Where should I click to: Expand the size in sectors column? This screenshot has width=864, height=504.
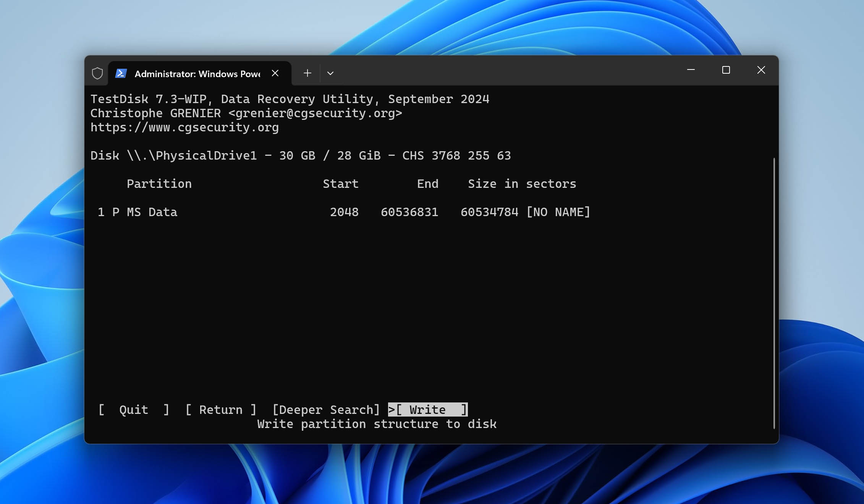521,184
